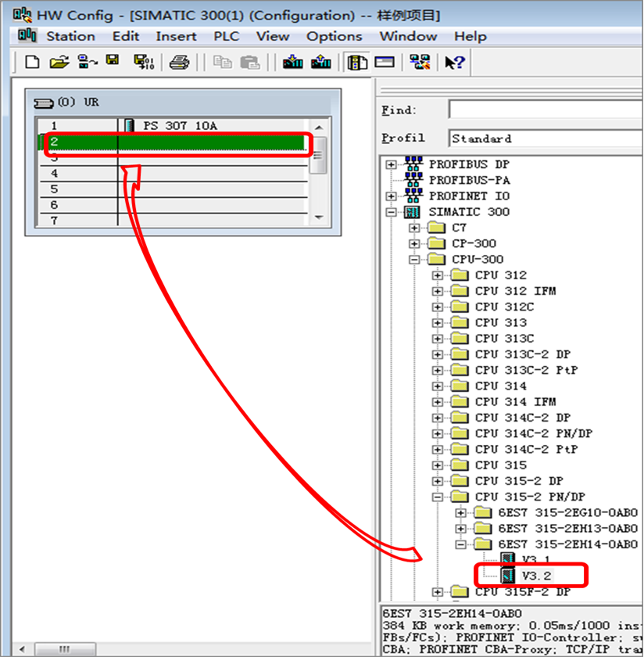This screenshot has height=657, width=644.
Task: Click the PROFINET IO network icon
Action: click(413, 196)
